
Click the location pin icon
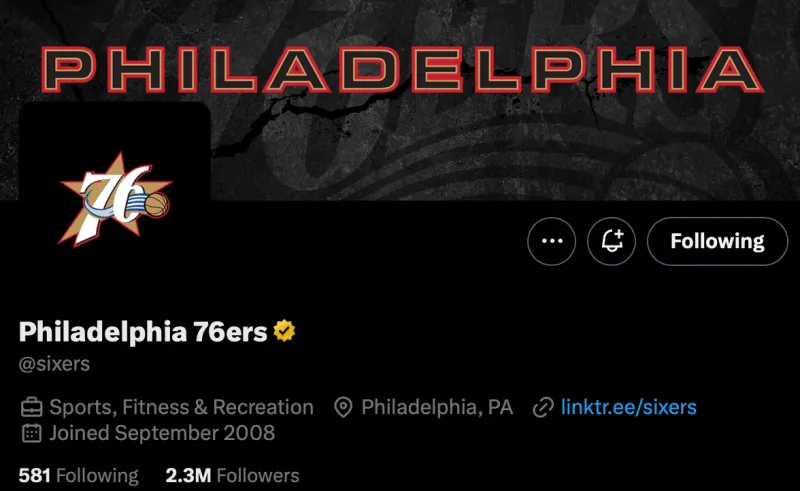343,407
